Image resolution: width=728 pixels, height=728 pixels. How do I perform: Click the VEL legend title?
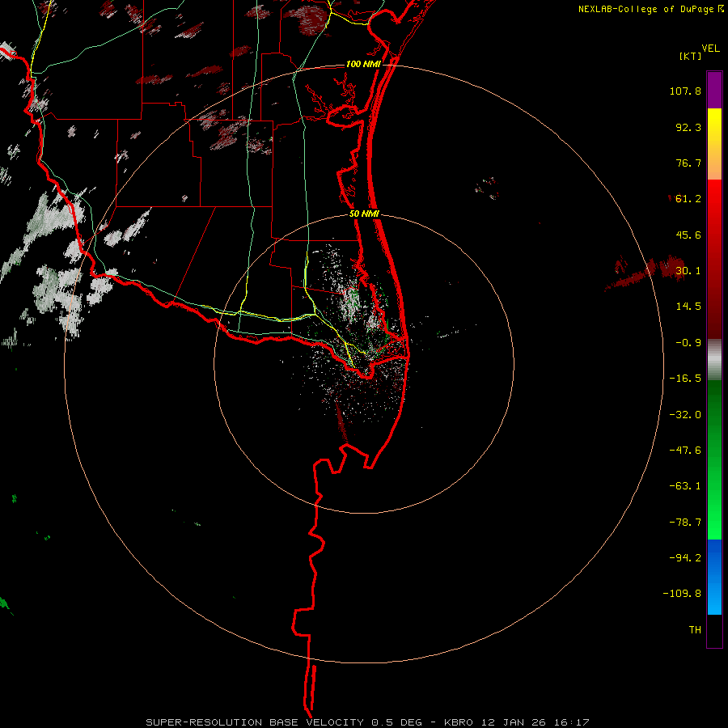710,48
